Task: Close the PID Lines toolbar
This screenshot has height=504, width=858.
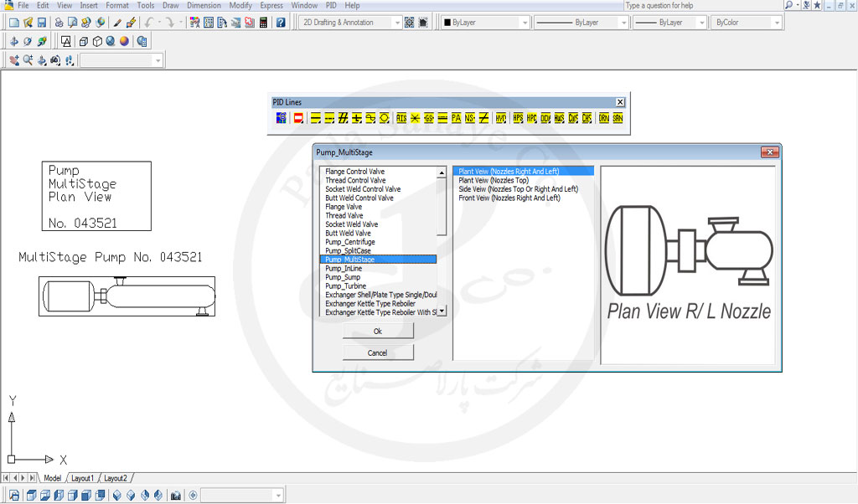Action: tap(620, 102)
